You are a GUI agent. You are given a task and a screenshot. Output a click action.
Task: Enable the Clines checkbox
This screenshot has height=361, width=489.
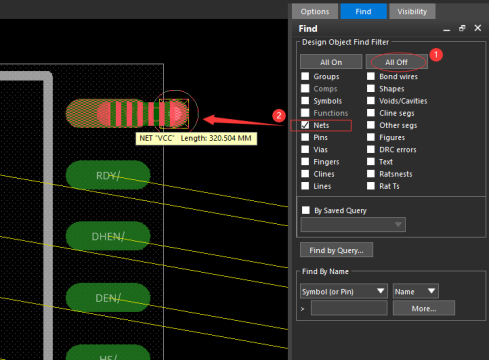305,174
